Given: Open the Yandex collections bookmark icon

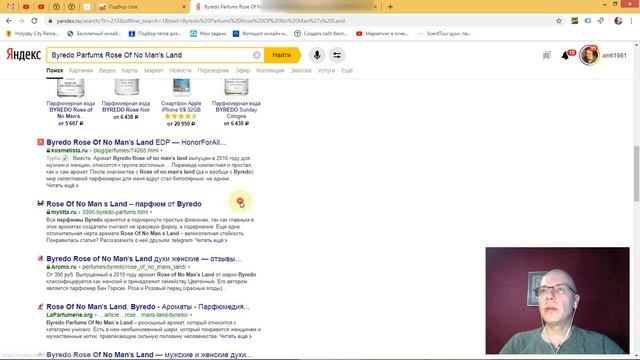Looking at the screenshot, I should coord(547,56).
